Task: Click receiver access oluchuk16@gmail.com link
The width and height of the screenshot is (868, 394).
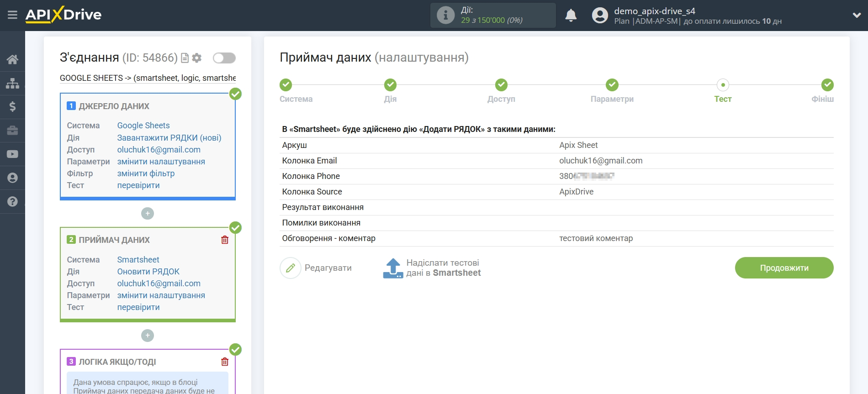Action: click(x=159, y=283)
